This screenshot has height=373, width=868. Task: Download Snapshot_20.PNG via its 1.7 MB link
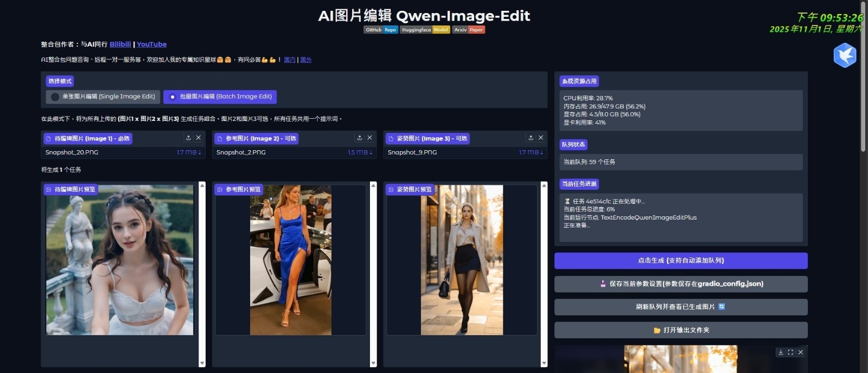click(188, 152)
